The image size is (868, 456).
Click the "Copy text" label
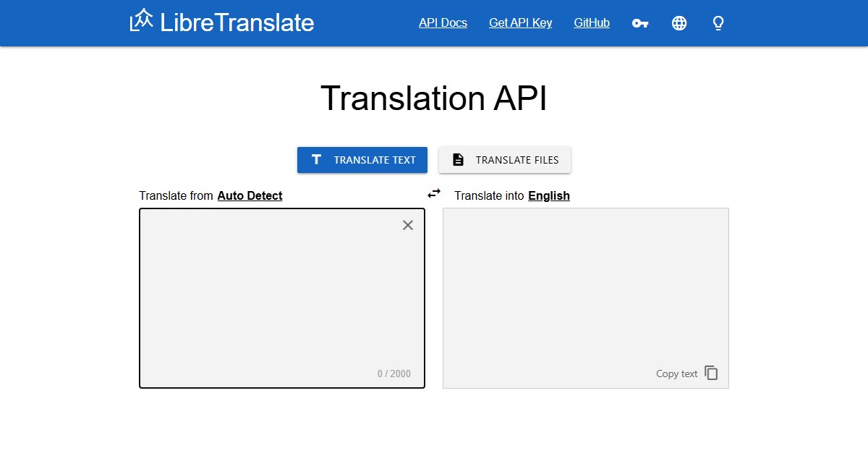coord(677,373)
